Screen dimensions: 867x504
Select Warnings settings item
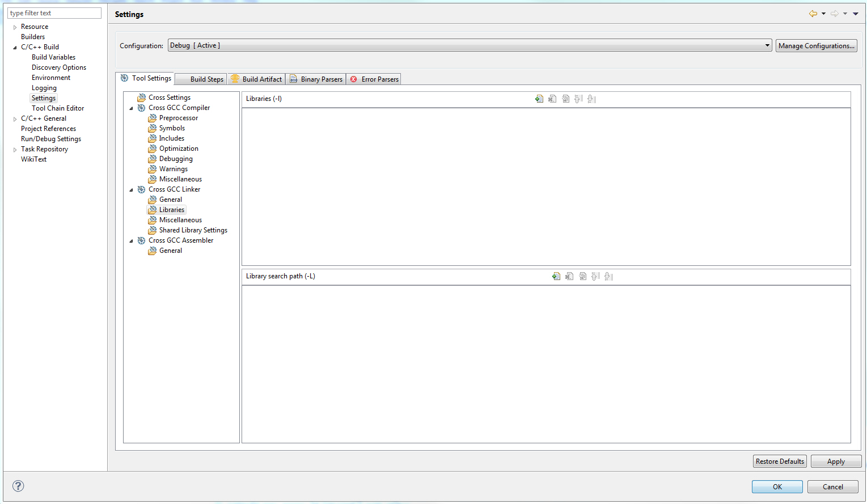[x=174, y=169]
